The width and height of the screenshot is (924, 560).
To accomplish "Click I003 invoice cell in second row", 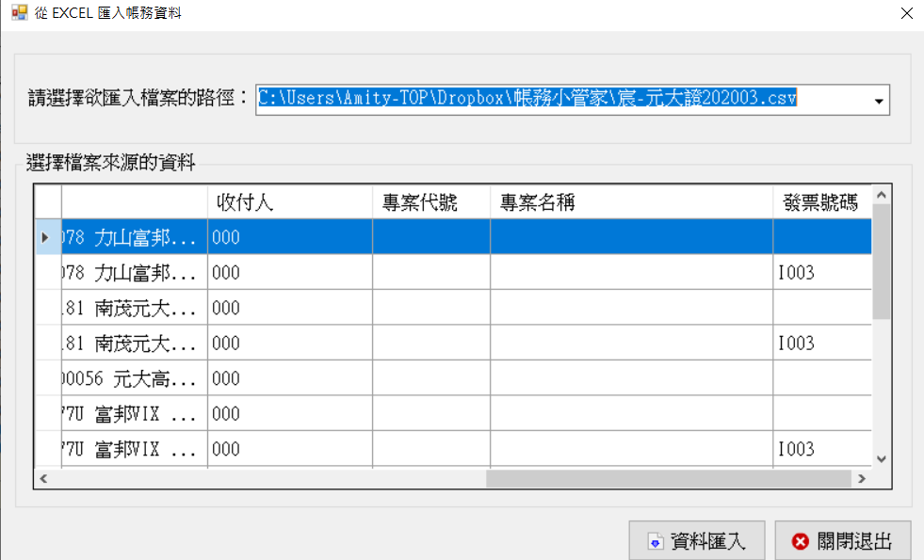I will click(822, 272).
